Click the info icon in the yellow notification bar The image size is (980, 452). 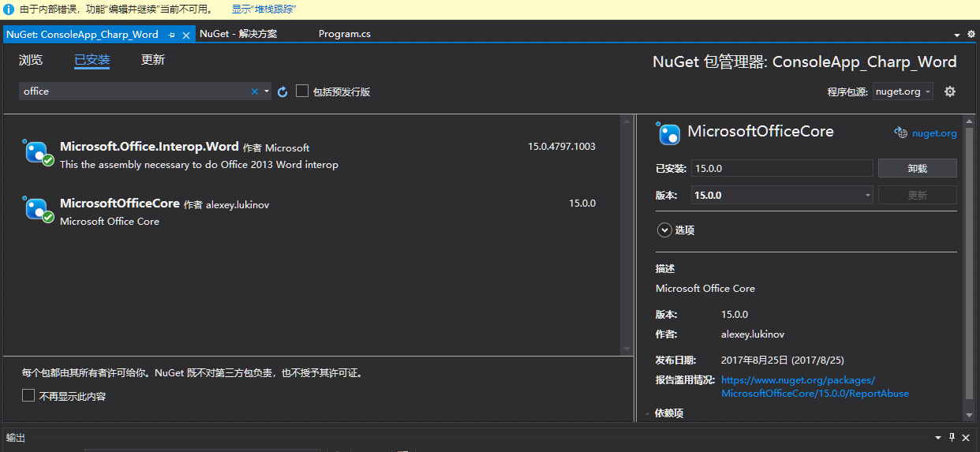click(9, 9)
